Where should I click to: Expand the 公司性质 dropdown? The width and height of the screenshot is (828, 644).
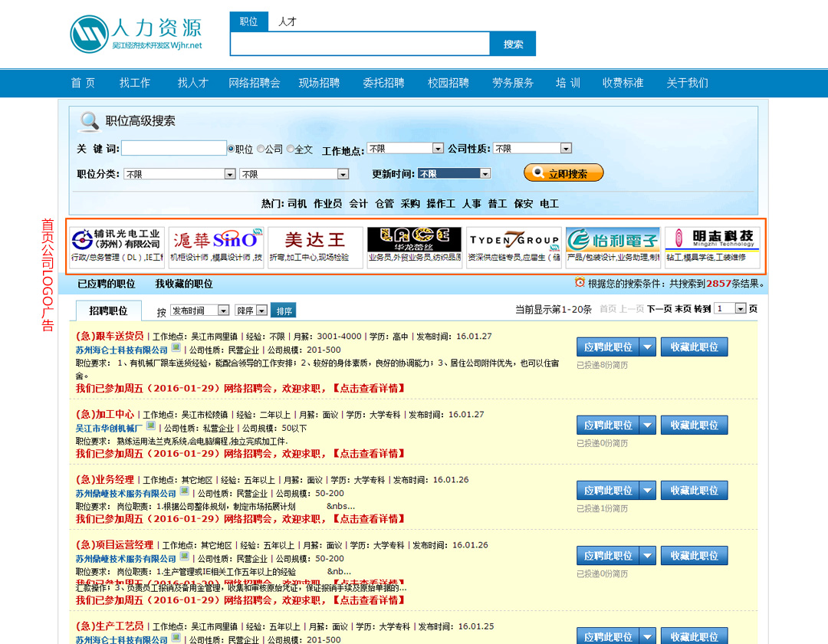click(x=532, y=149)
